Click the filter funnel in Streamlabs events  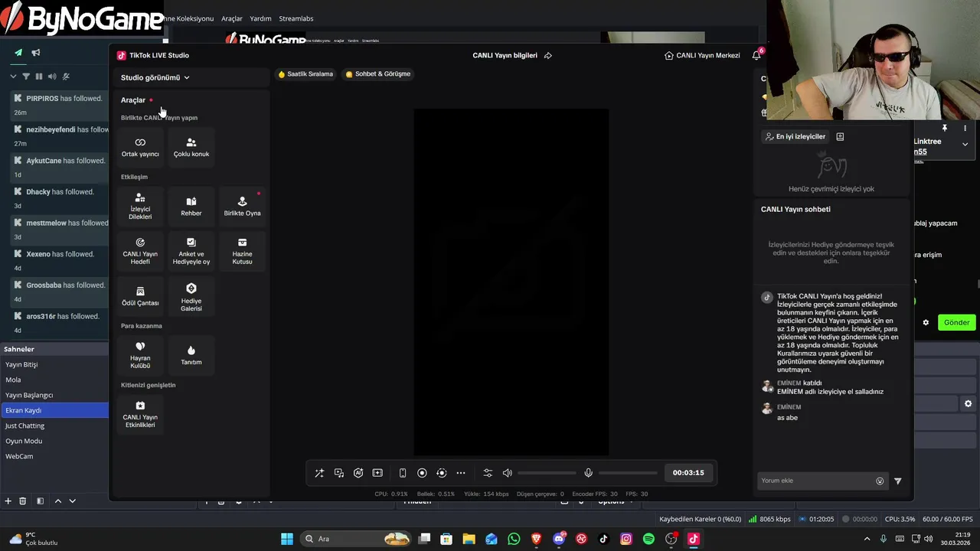[25, 77]
